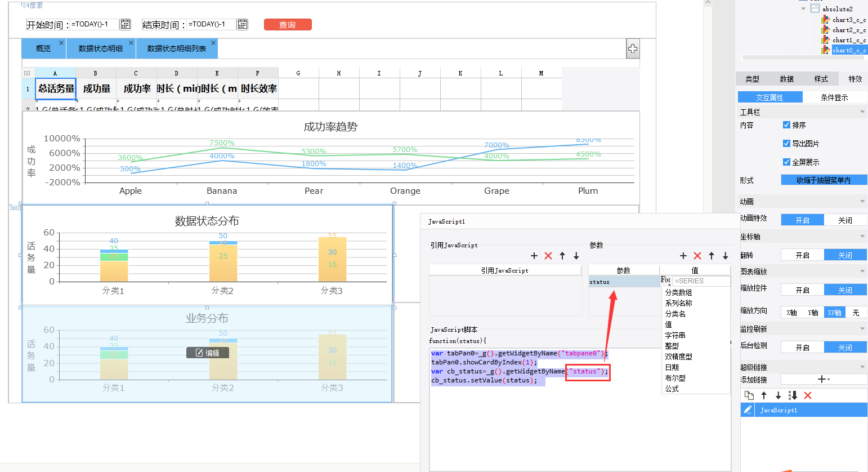Add a 引用JavaScript entry with plus icon
Viewport: 868px width, 472px height.
[534, 256]
